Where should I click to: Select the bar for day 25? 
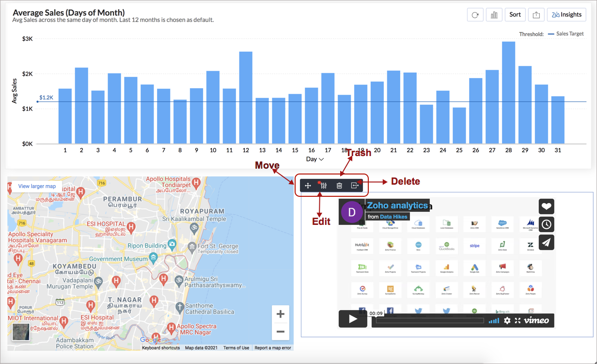point(459,126)
